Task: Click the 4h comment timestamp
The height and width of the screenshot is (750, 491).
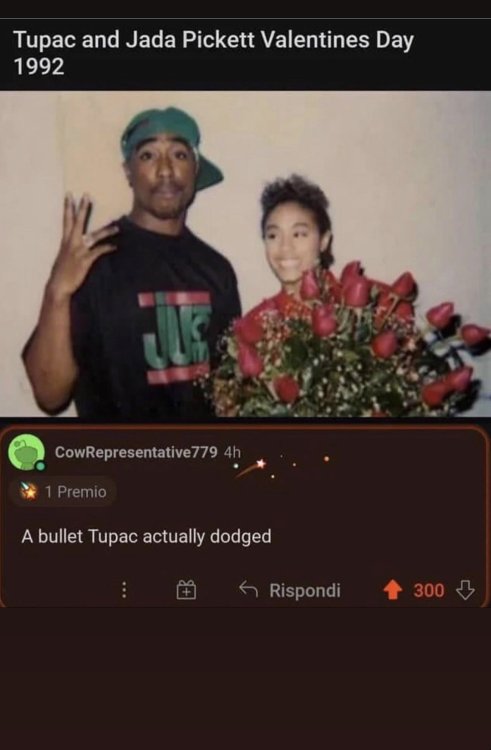Action: coord(232,452)
